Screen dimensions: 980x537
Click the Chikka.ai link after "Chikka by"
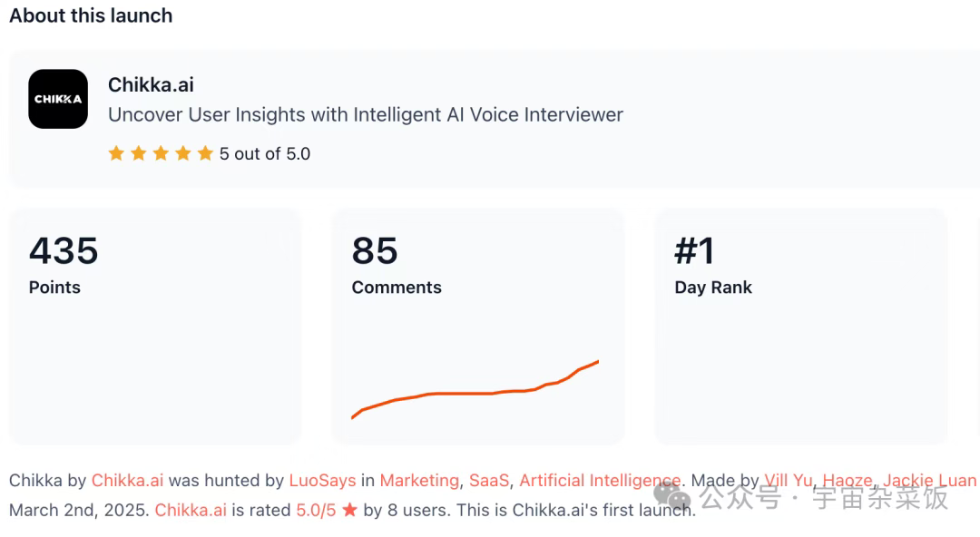pyautogui.click(x=128, y=481)
